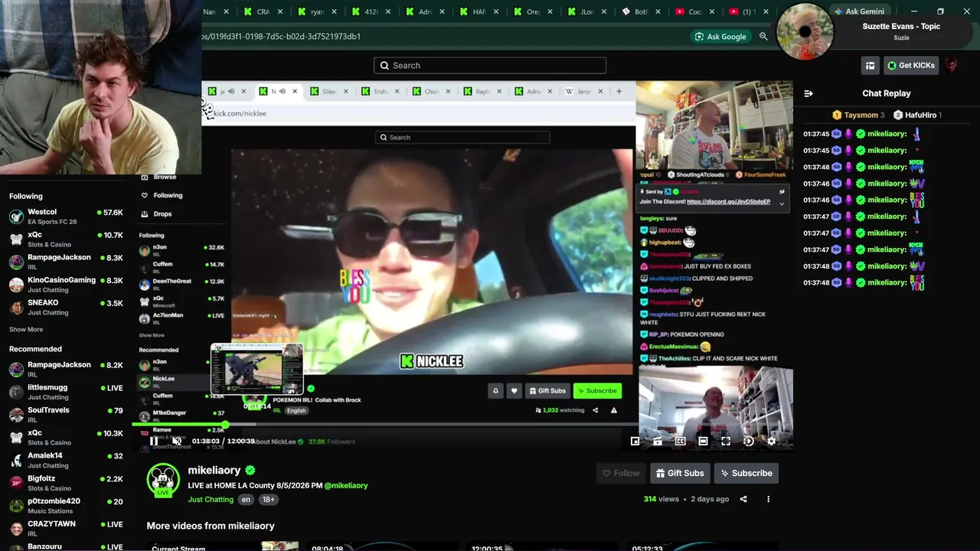Open Ask Gemini in the browser
Screen dimensions: 980x551
(859, 11)
